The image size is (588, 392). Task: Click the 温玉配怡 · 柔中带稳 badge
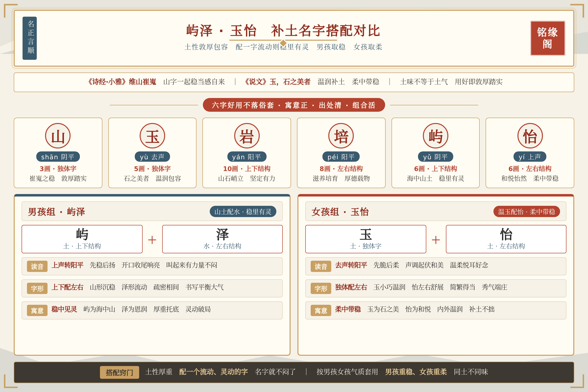tap(527, 211)
